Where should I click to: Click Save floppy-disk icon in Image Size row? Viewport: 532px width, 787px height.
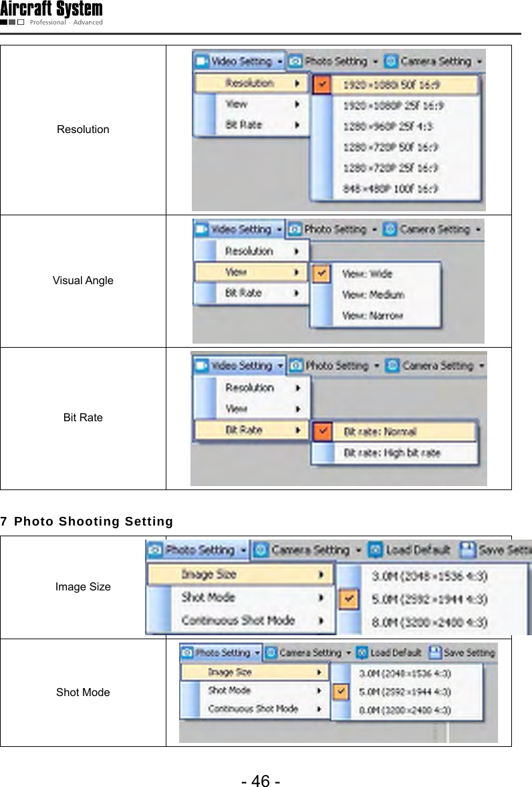pos(467,550)
